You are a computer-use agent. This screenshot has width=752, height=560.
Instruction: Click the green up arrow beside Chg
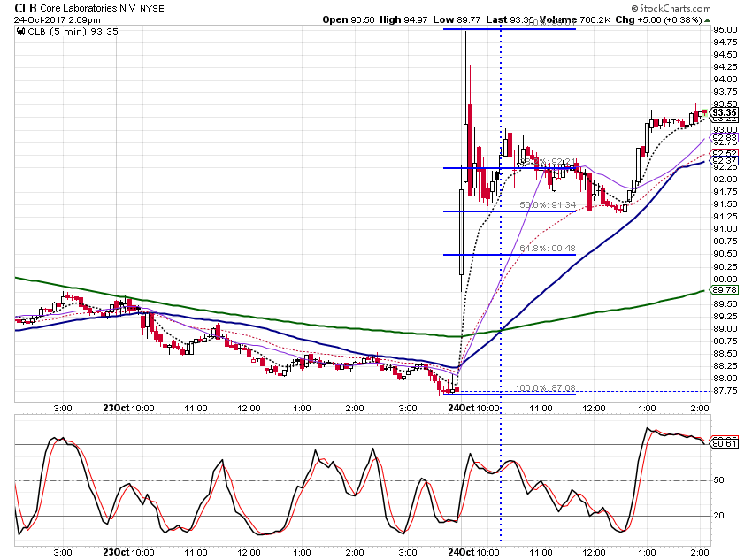click(x=707, y=20)
